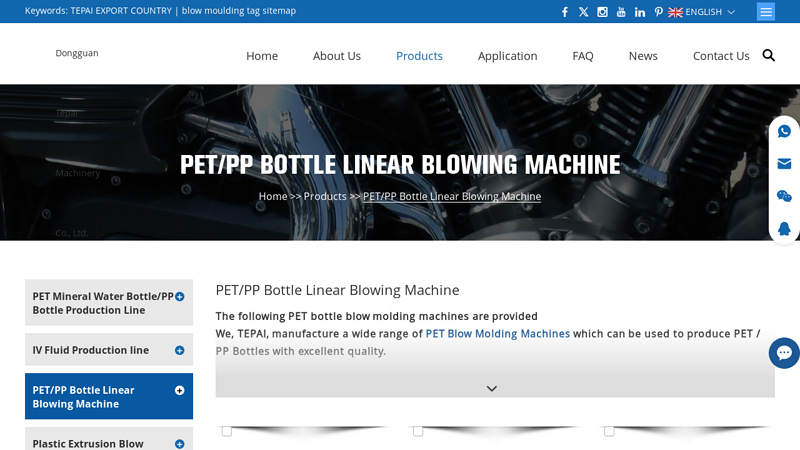The width and height of the screenshot is (800, 450).
Task: Open the LinkedIn social icon
Action: tap(640, 12)
